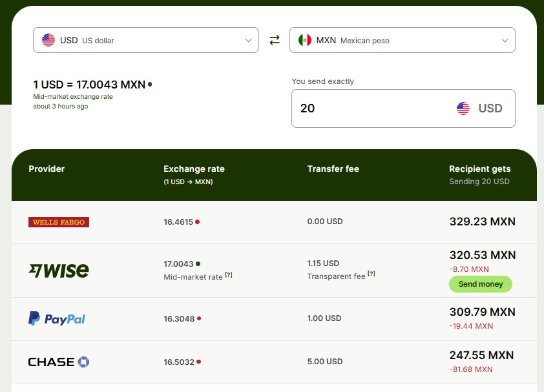Click Mid-market exchange rate caption
Image resolution: width=544 pixels, height=392 pixels.
[73, 97]
